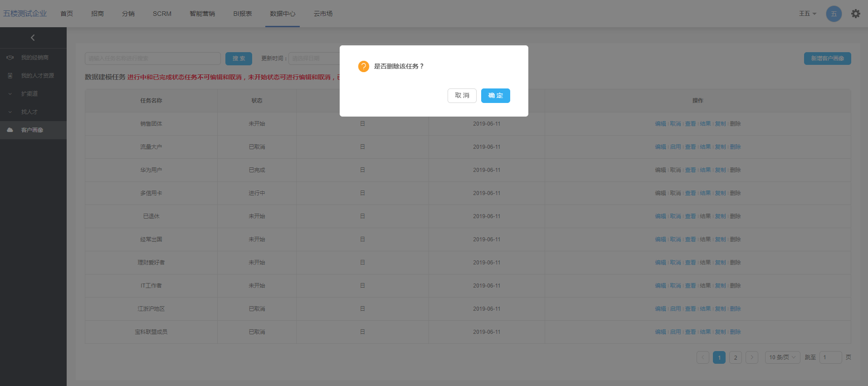Open the 10 条/页 page size dropdown
Viewport: 868px width, 386px height.
[x=782, y=357]
